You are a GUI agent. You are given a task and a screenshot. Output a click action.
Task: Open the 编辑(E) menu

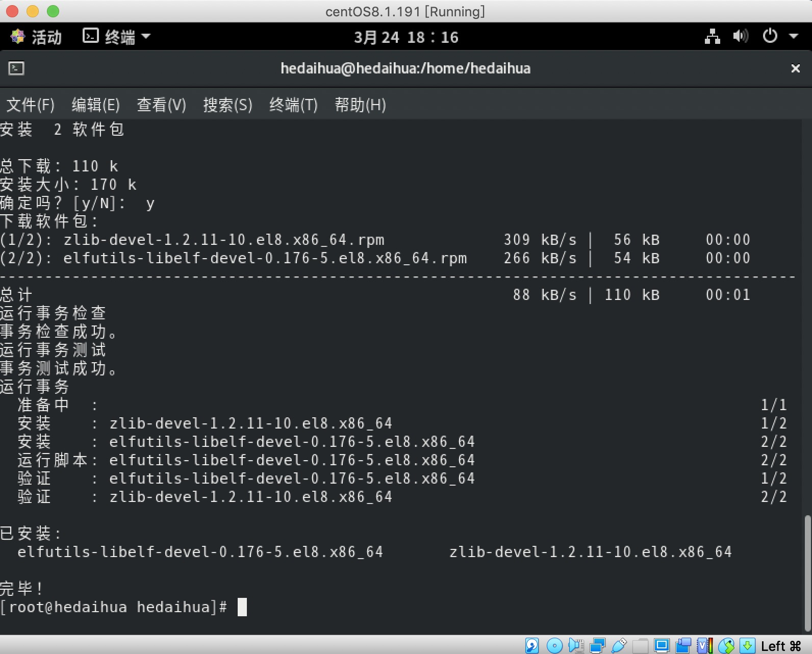pos(96,105)
